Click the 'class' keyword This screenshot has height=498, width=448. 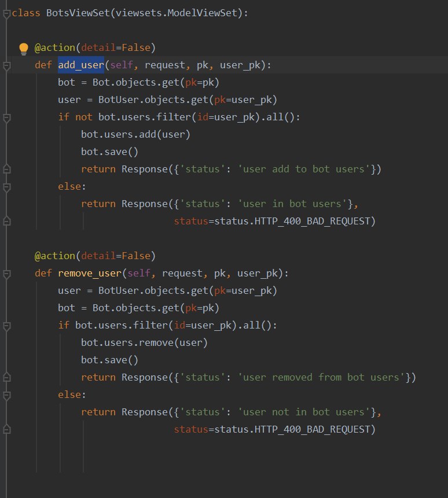(x=26, y=13)
